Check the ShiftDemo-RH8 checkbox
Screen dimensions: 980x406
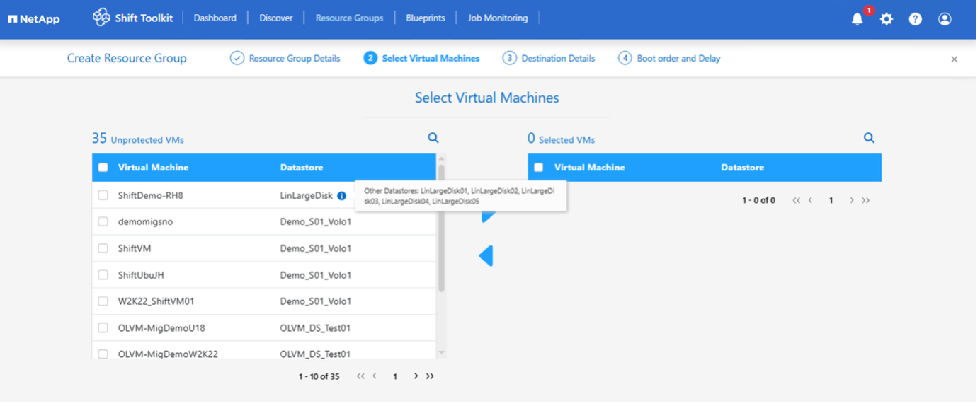(x=103, y=195)
